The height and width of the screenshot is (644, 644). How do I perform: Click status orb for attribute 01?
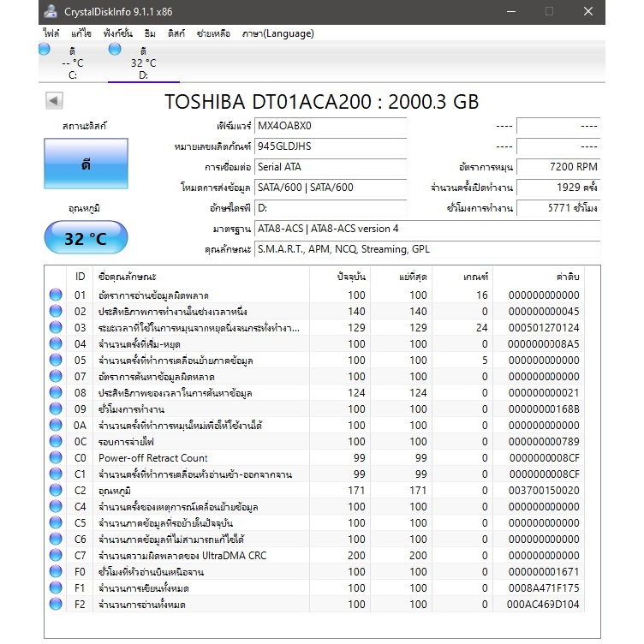57,295
